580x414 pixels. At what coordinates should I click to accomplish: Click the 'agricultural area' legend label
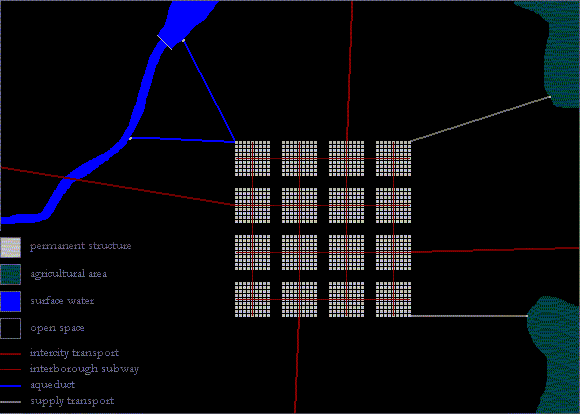tap(69, 274)
